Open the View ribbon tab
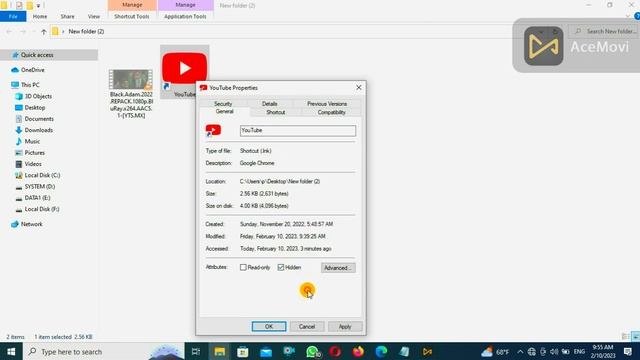The height and width of the screenshot is (360, 640). (94, 16)
